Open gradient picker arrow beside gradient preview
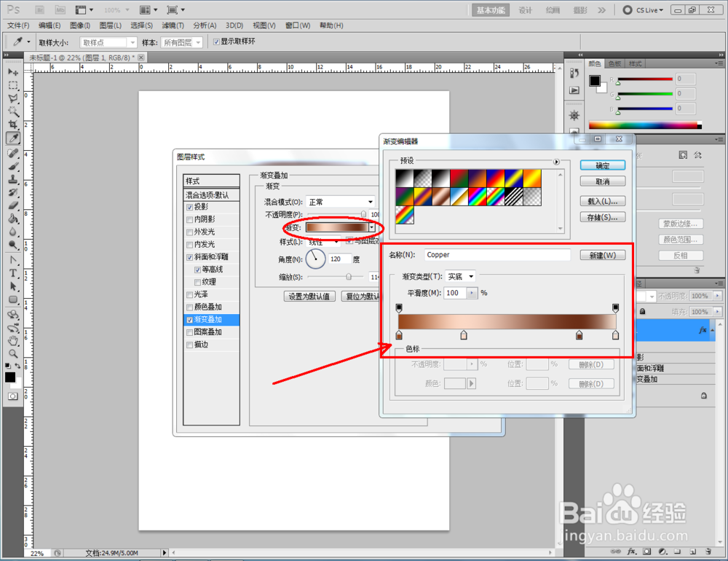The height and width of the screenshot is (561, 728). pos(372,227)
